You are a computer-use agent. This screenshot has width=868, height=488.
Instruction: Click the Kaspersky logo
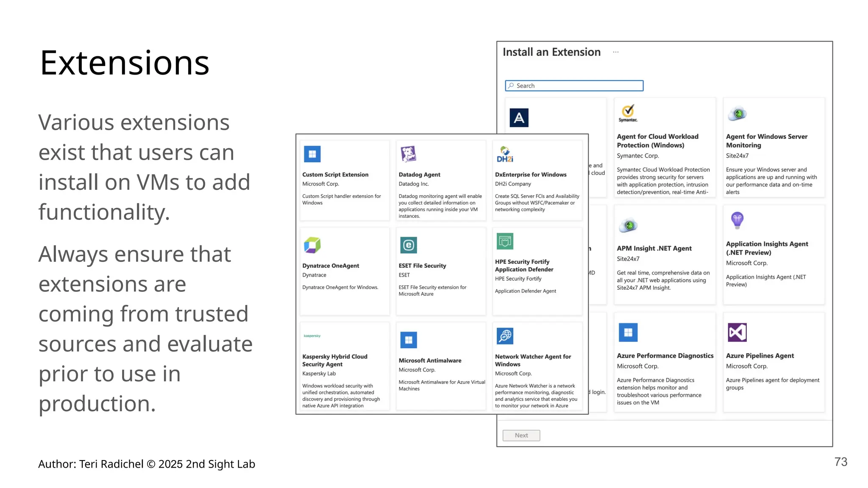[312, 336]
